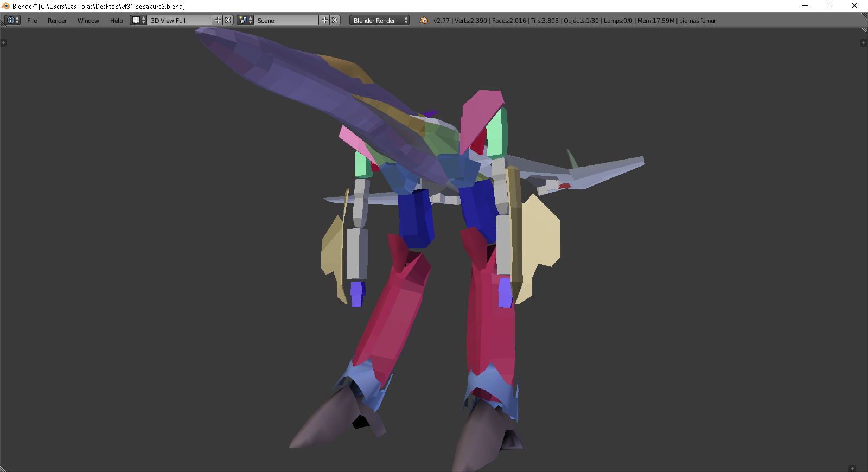Open the Render menu
This screenshot has width=868, height=472.
pos(57,21)
